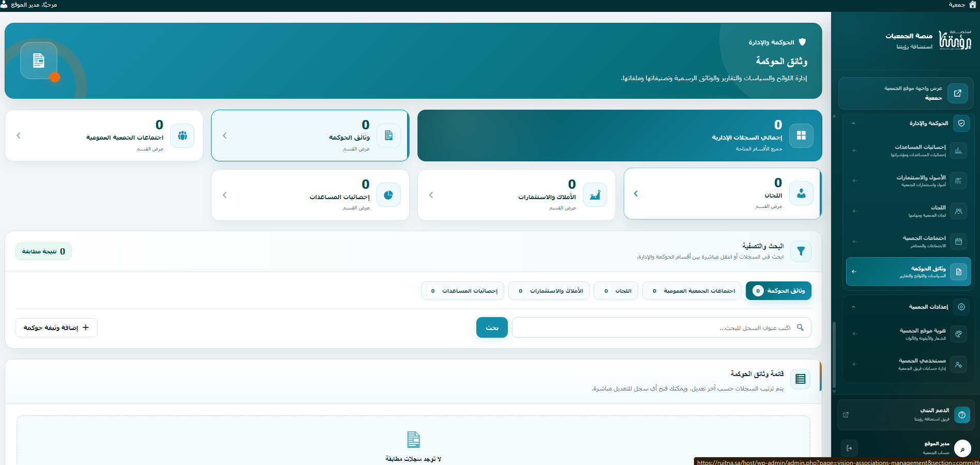
Task: Collapse the "الحوكمة والإدارة" sidebar section chevron
Action: coord(853,123)
